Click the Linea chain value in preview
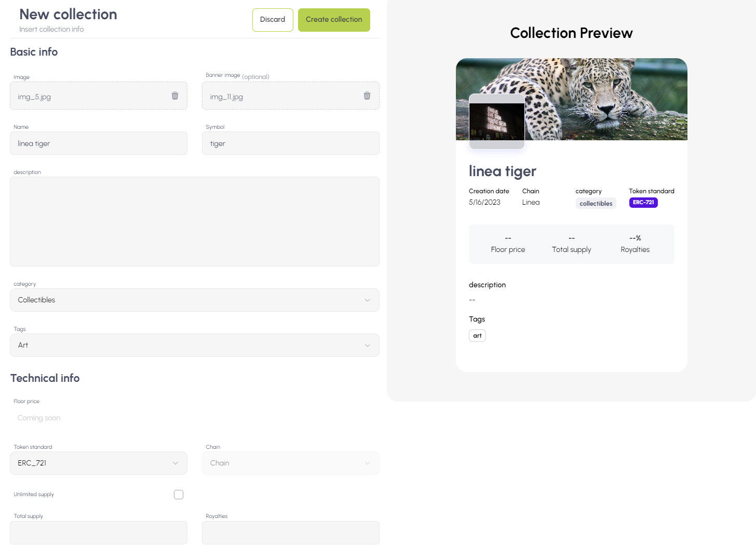The image size is (756, 559). (x=531, y=203)
